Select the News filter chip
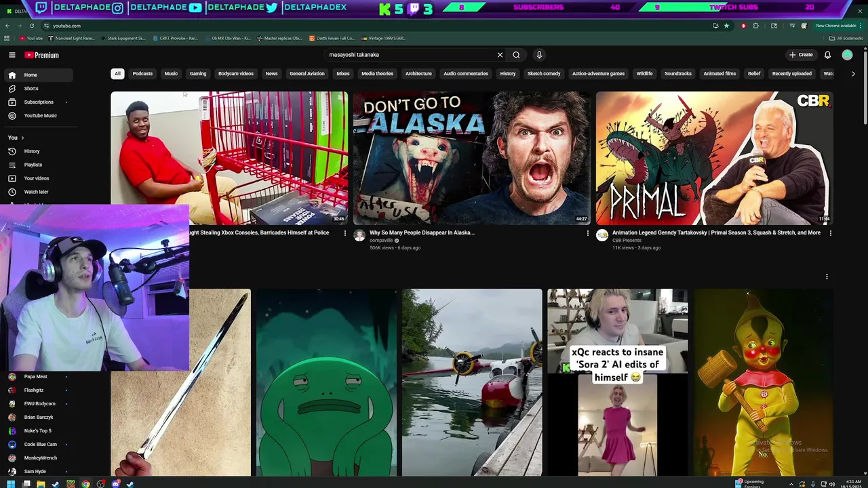Viewport: 868px width, 488px height. [x=272, y=74]
